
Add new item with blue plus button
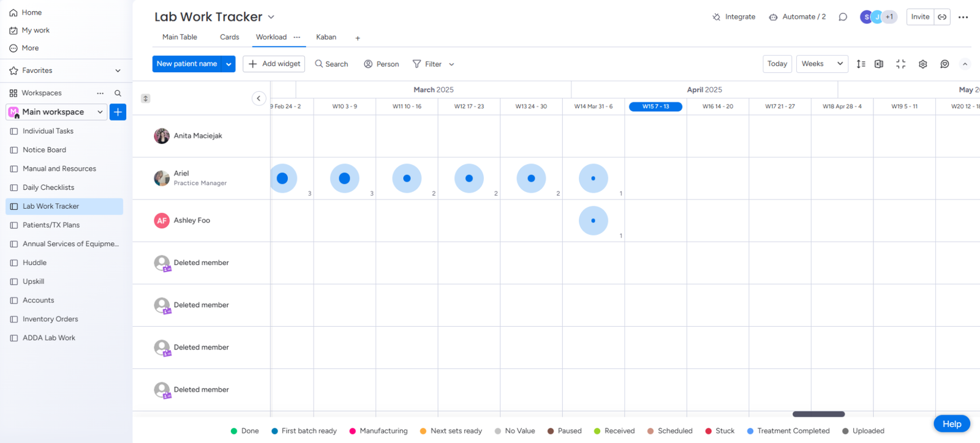coord(118,112)
